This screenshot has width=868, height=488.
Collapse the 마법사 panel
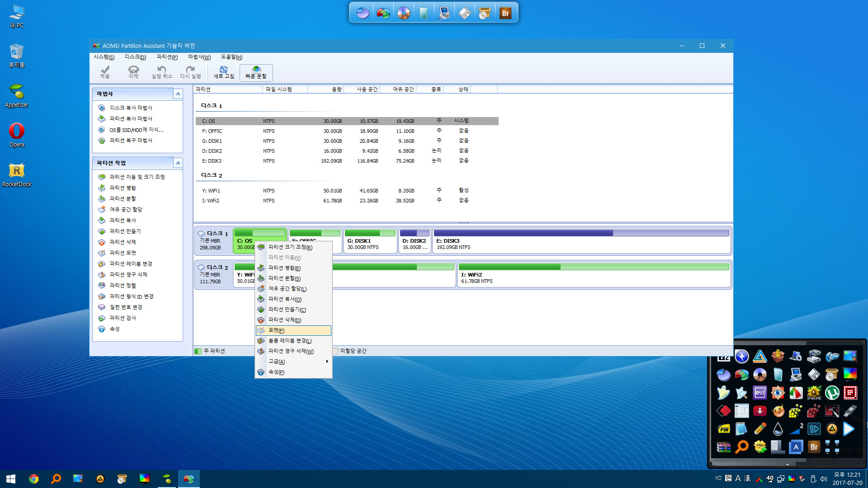178,94
